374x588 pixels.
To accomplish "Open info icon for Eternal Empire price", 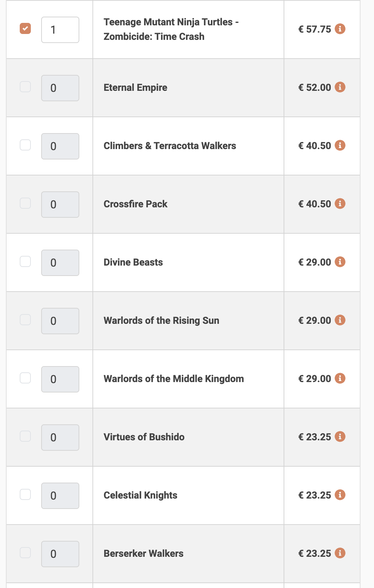I will pyautogui.click(x=340, y=87).
